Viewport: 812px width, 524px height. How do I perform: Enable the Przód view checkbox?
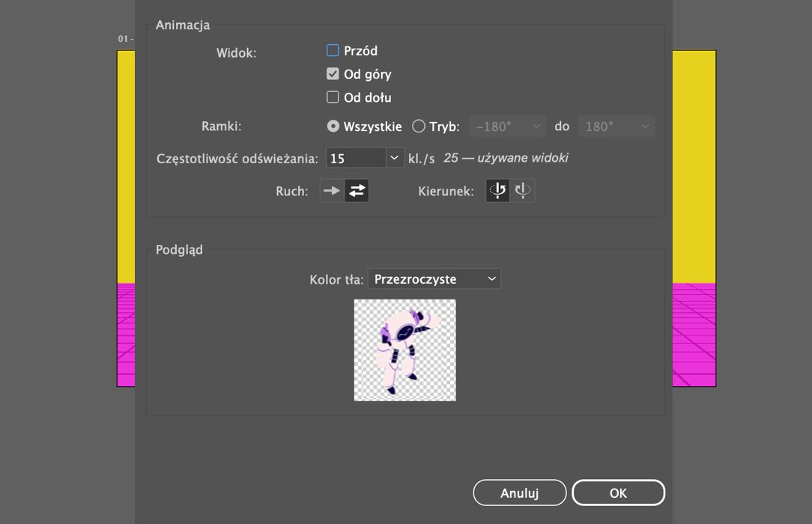pos(333,51)
